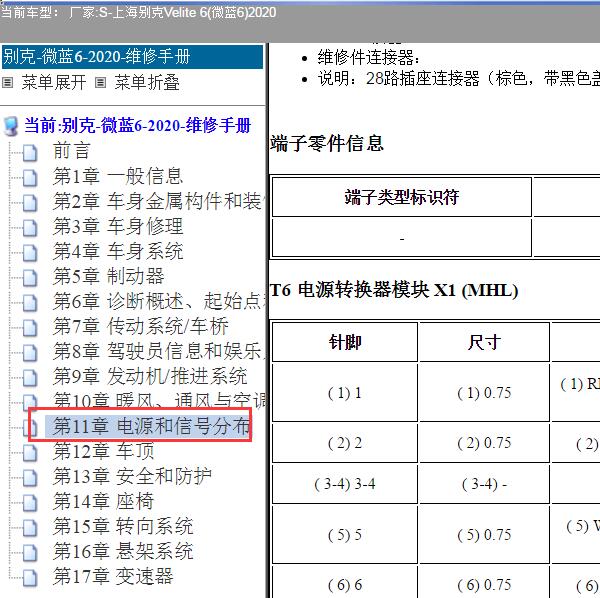Click the T6 电源转换器模块 X1 (MHL) heading
Screen dimensions: 600x598
coord(394,290)
